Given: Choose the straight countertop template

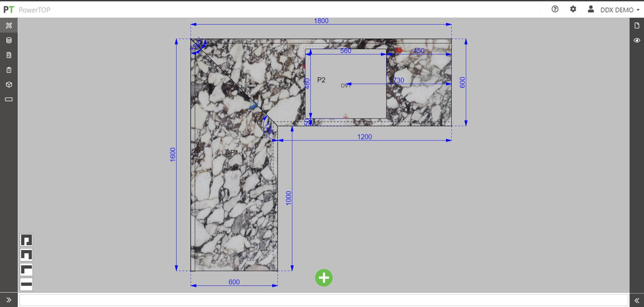Looking at the screenshot, I should 26,284.
